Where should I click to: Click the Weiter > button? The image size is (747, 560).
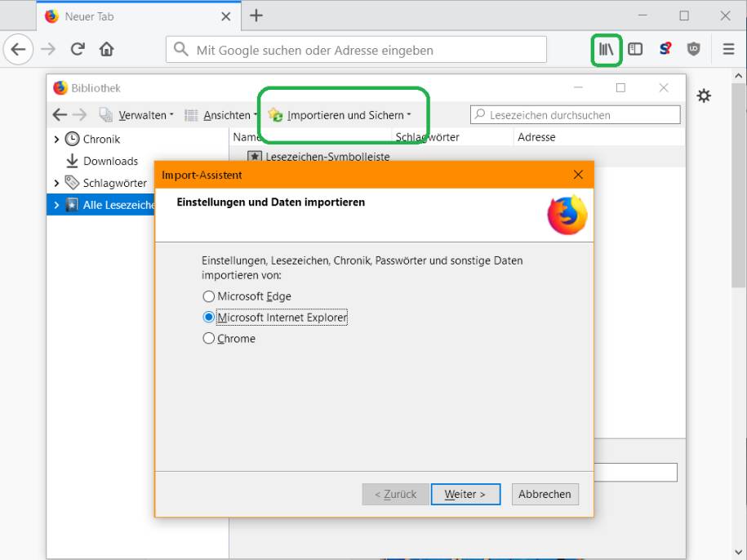[465, 495]
